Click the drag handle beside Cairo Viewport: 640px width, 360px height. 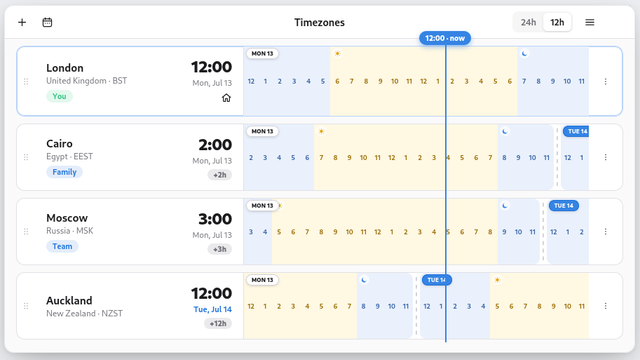26,157
